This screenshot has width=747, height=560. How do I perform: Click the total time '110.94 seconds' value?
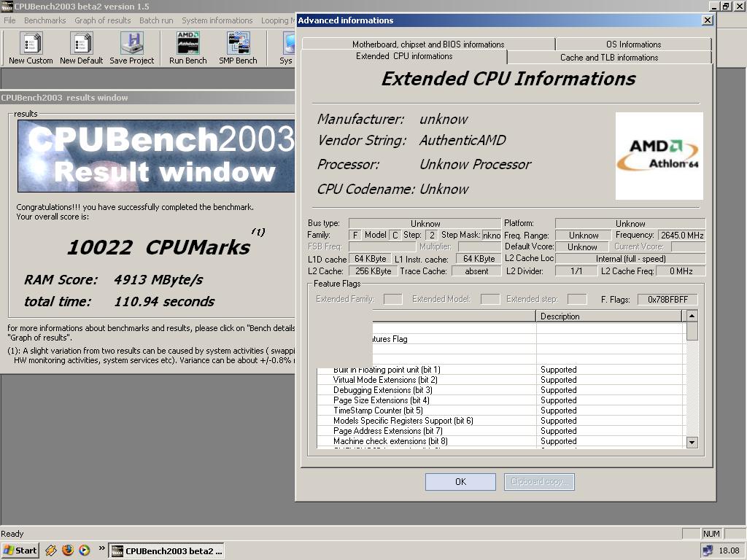[164, 301]
